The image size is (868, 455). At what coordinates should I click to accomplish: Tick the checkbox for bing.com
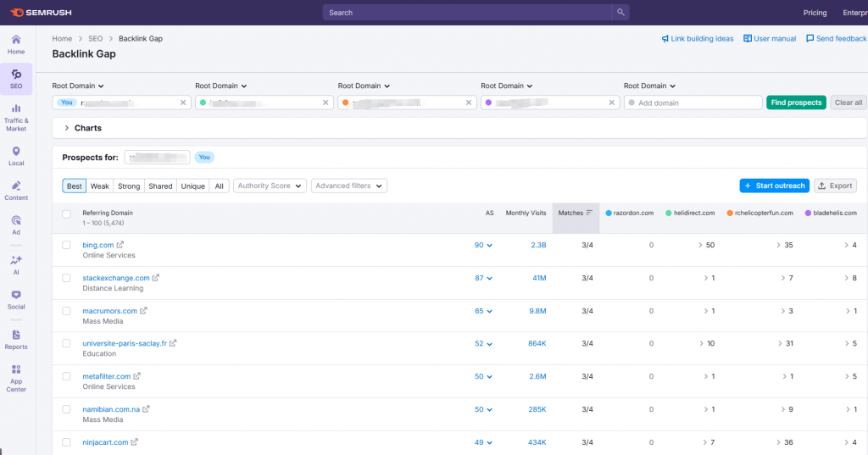(x=66, y=245)
